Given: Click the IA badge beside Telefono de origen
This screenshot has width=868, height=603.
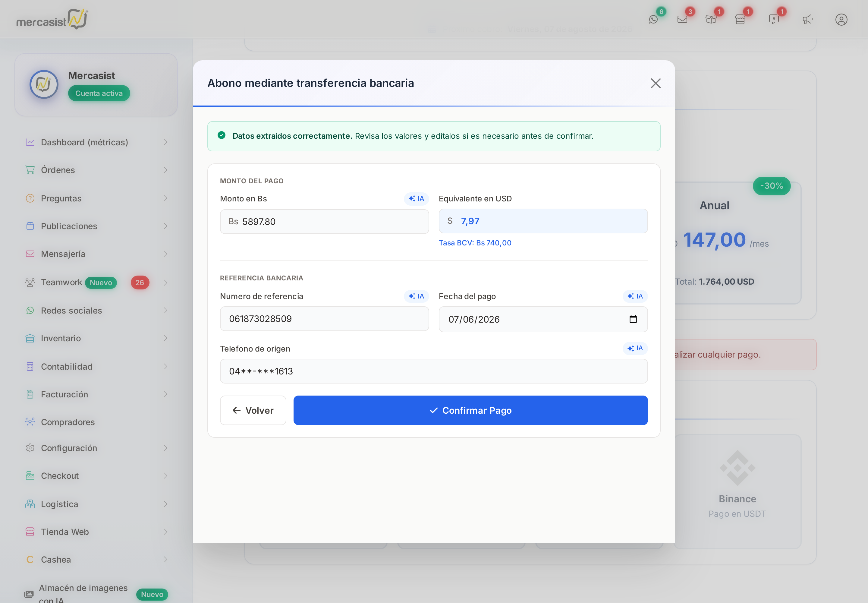Looking at the screenshot, I should click(635, 348).
